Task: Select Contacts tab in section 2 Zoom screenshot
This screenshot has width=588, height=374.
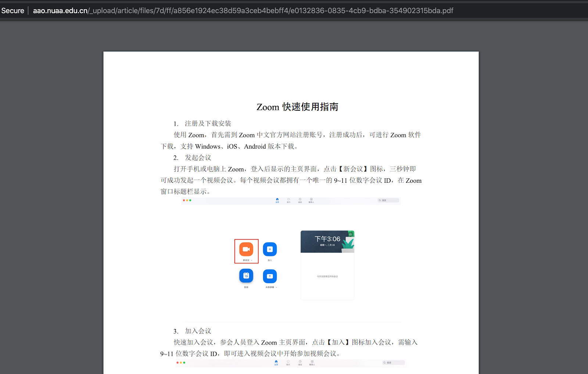Action: tap(311, 200)
